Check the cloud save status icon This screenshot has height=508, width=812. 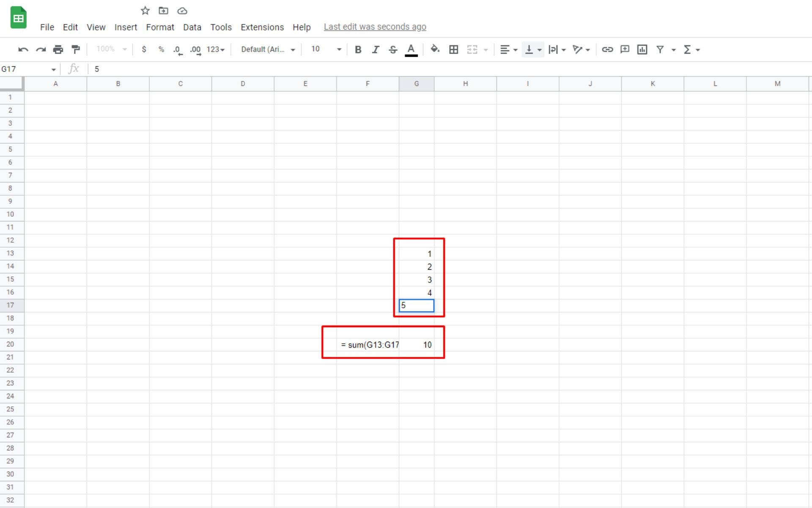182,11
